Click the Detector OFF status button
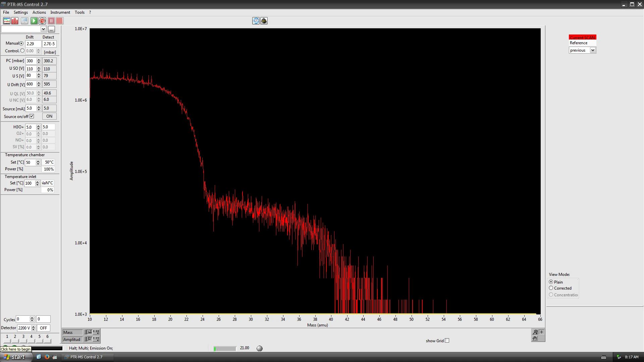Image resolution: width=644 pixels, height=362 pixels. pyautogui.click(x=44, y=328)
